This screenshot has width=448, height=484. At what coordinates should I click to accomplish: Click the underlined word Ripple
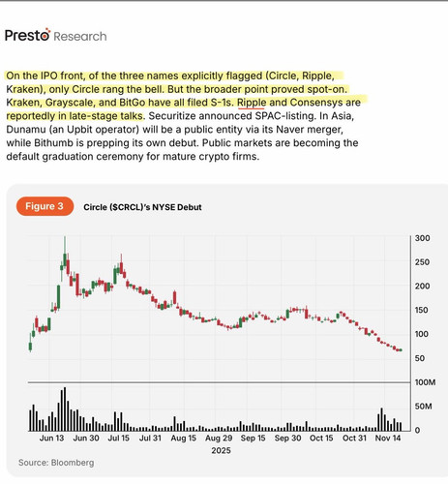point(252,103)
